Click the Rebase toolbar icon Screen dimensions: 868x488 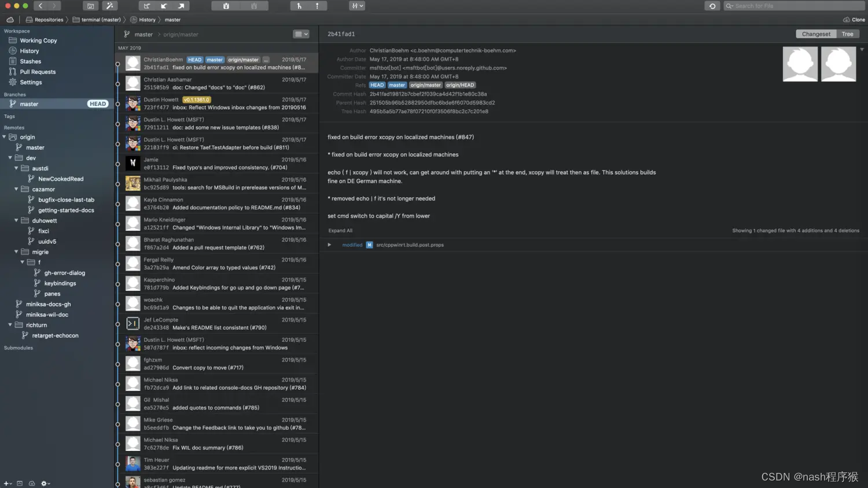pos(317,6)
